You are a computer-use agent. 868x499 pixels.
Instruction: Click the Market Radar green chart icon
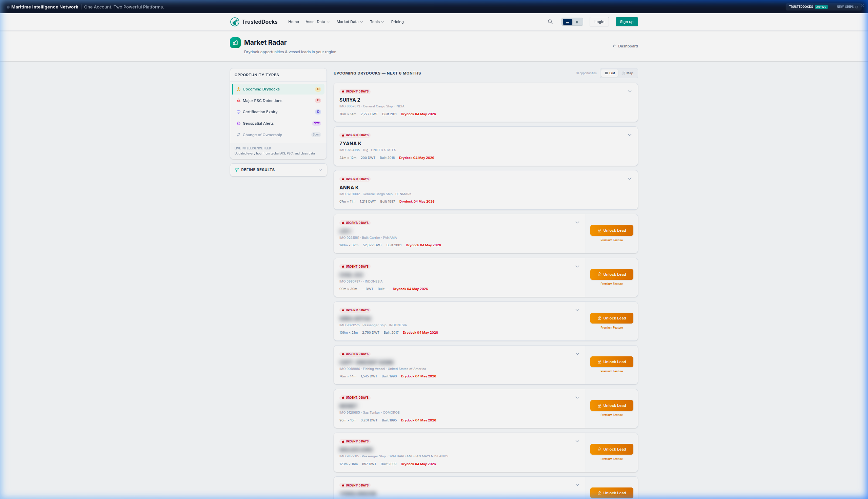pos(235,43)
